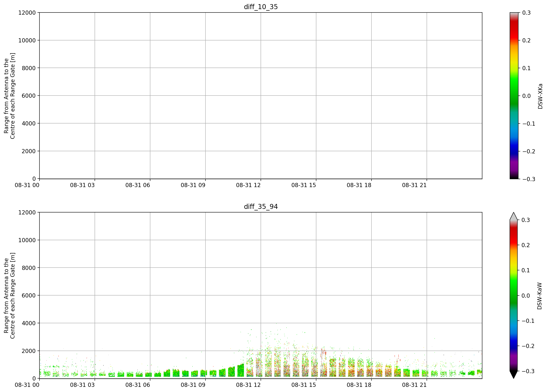547x392 pixels.
Task: Click "08-31 15" x-tick under diff_35_94 plot
Action: pyautogui.click(x=304, y=385)
